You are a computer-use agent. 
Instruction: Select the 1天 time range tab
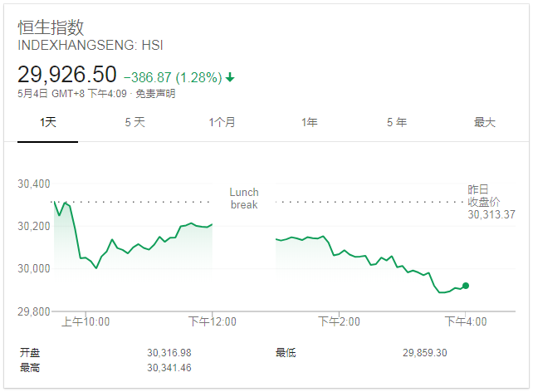tap(48, 122)
